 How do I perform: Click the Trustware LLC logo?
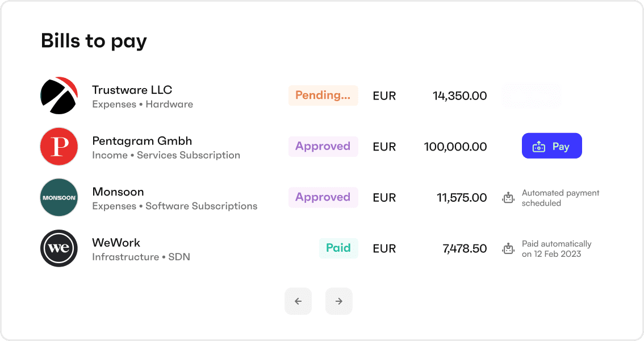59,95
